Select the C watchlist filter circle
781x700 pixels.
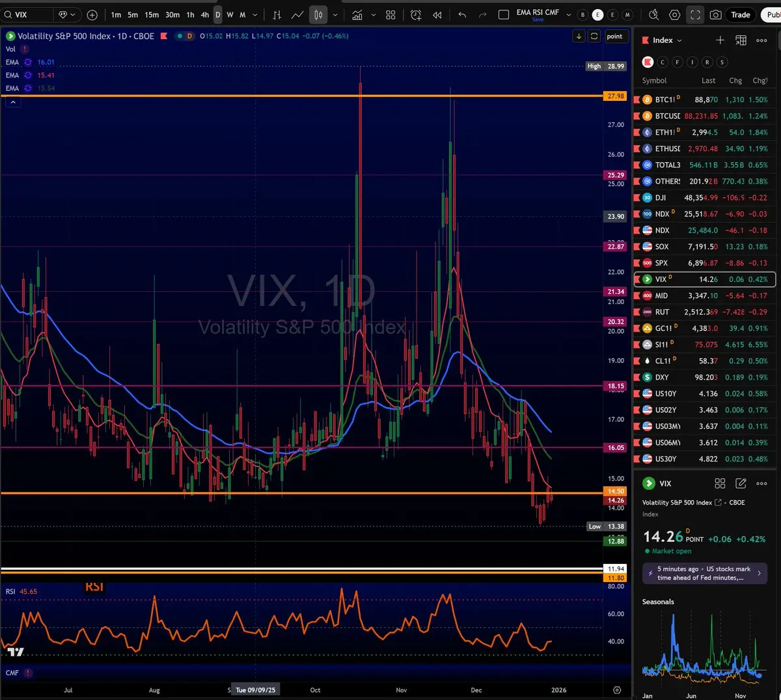[663, 62]
